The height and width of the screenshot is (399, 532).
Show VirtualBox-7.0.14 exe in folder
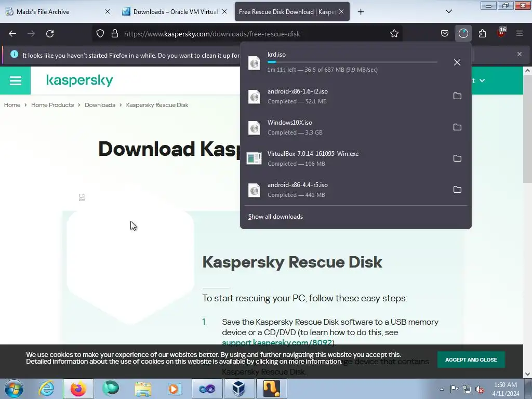click(x=457, y=158)
